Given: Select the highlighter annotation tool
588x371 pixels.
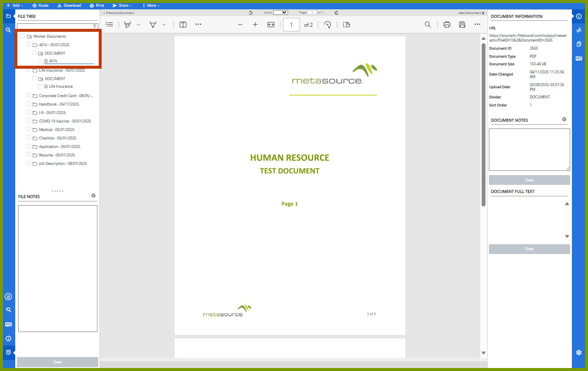Looking at the screenshot, I should tap(128, 25).
